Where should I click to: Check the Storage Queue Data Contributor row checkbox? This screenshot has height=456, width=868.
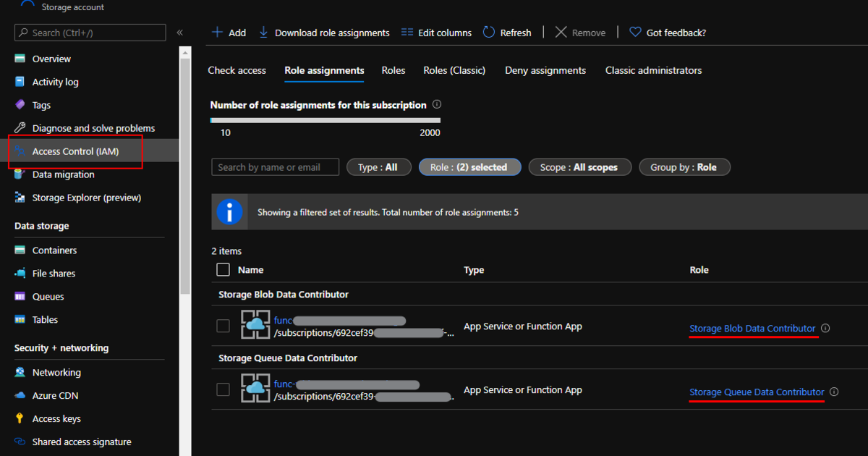pyautogui.click(x=224, y=390)
